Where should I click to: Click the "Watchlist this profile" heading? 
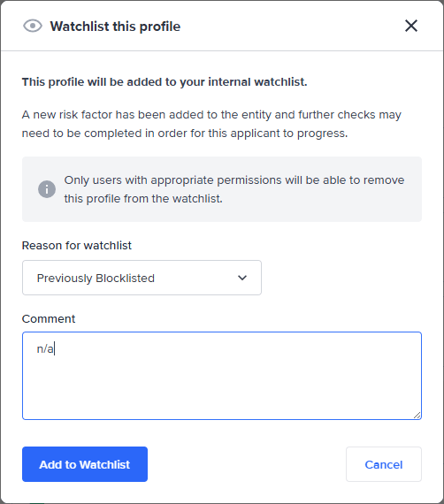pos(115,27)
